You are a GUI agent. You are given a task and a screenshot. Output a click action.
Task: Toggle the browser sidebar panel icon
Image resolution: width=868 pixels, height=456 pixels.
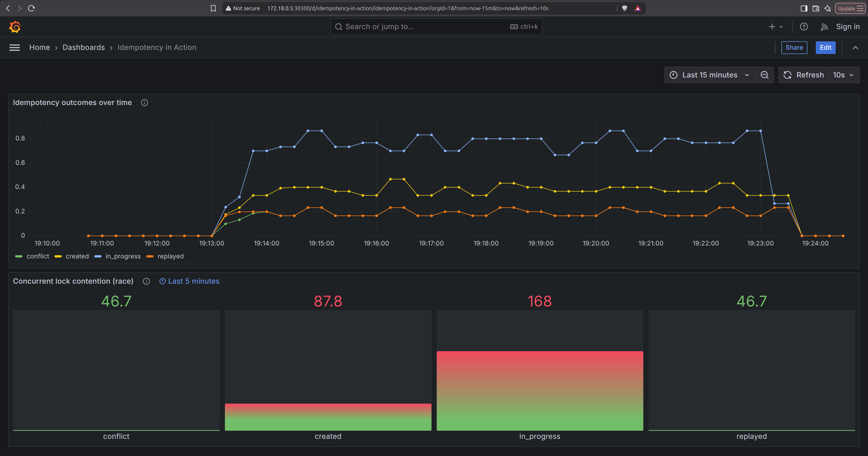[804, 8]
